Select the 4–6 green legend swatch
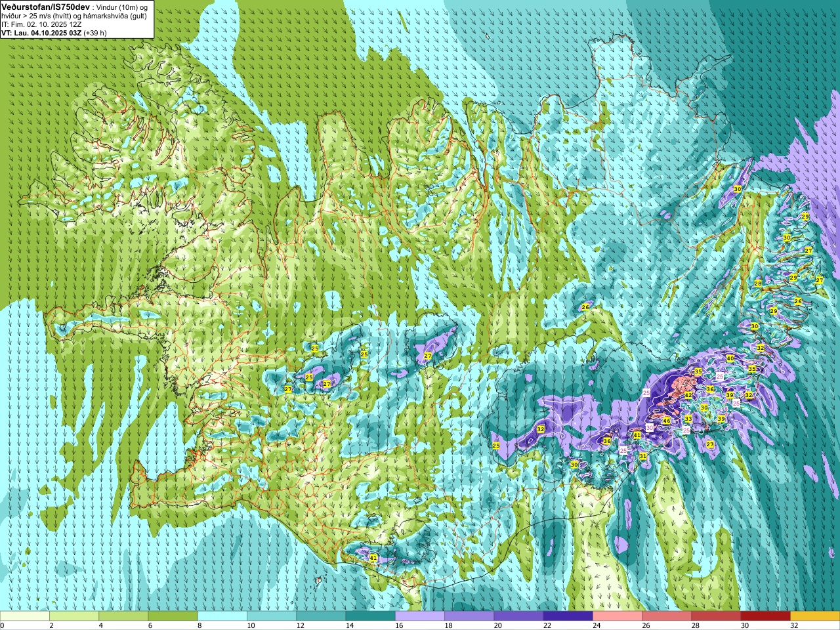 (123, 616)
